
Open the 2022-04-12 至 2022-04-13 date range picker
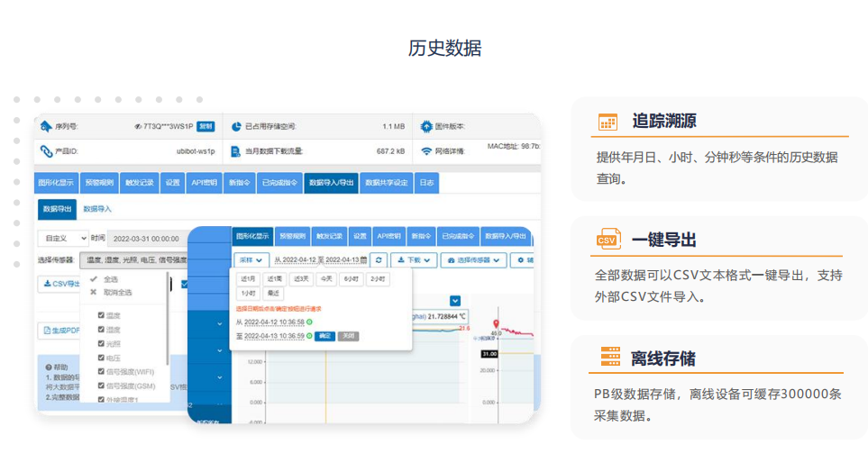320,260
